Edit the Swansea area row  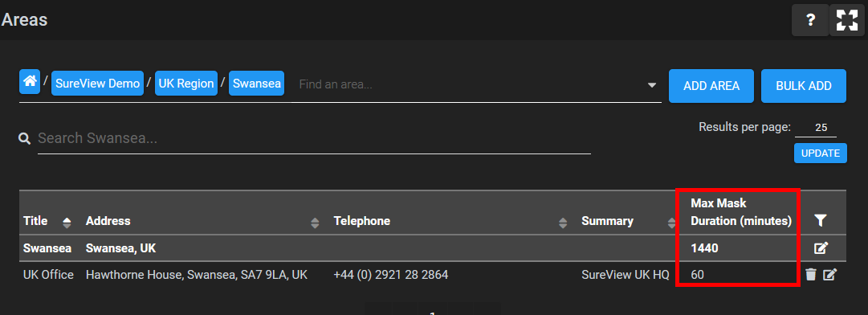tap(821, 248)
